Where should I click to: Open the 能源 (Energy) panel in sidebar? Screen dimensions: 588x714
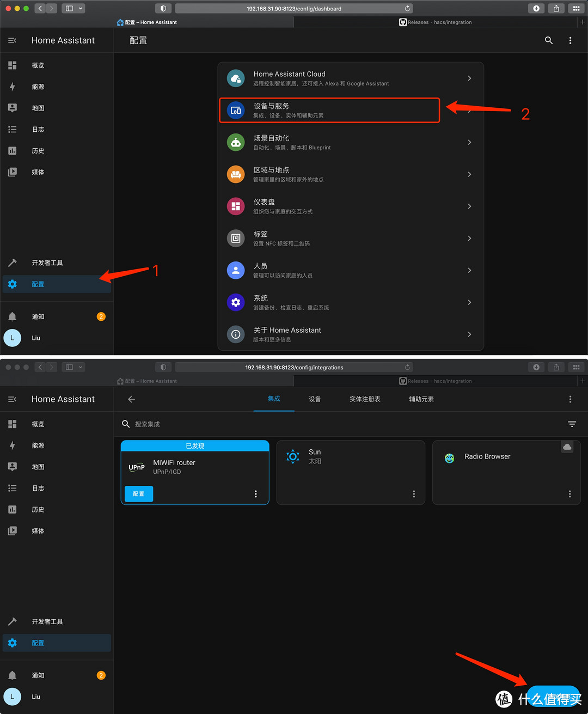38,87
